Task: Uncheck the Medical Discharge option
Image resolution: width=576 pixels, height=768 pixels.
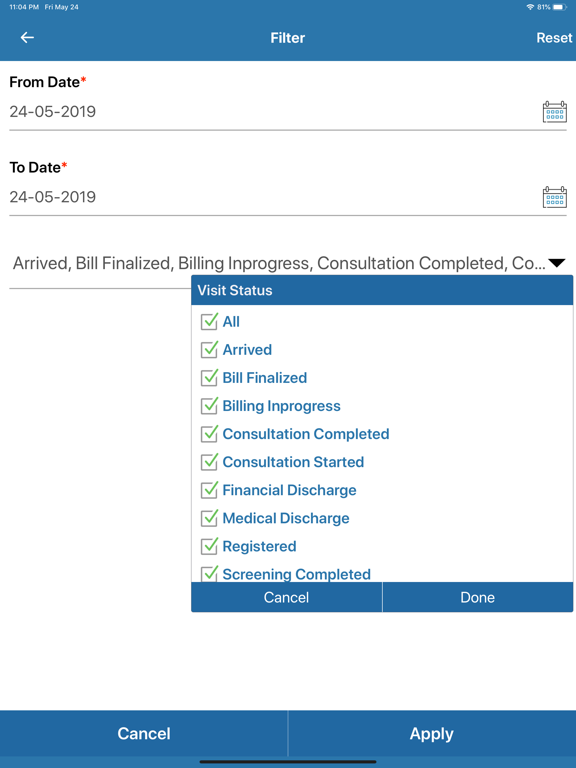Action: (209, 518)
